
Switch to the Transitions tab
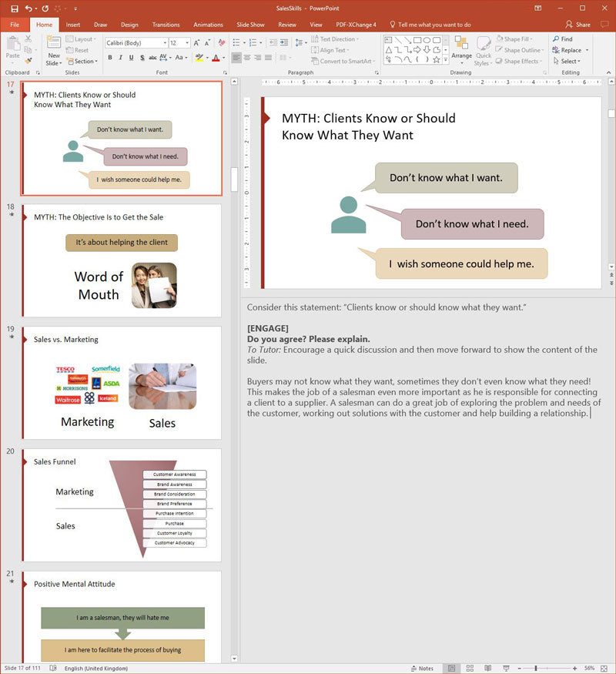coord(166,25)
